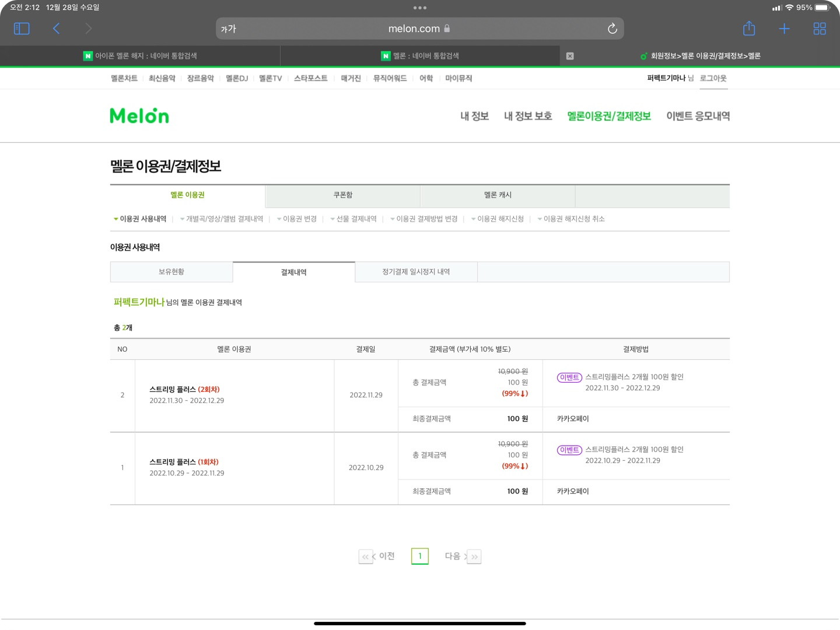Select the 쿠폰함 tab
This screenshot has height=630, width=840.
tap(342, 195)
